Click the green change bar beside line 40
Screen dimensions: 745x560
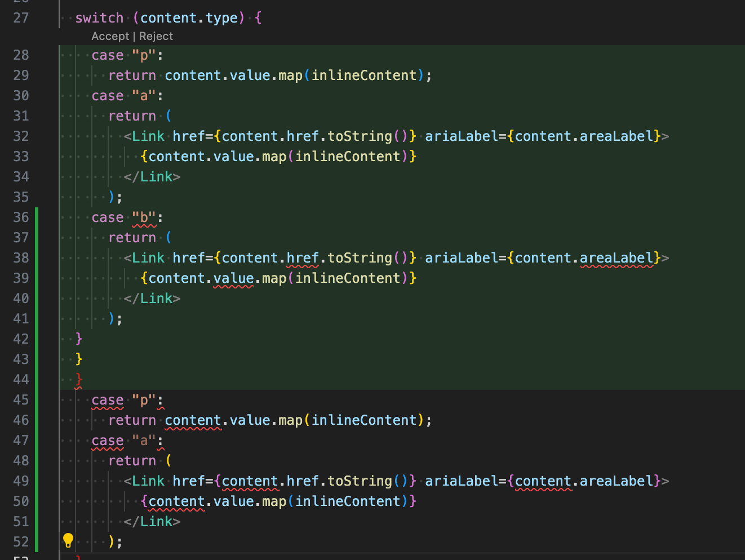pyautogui.click(x=37, y=299)
